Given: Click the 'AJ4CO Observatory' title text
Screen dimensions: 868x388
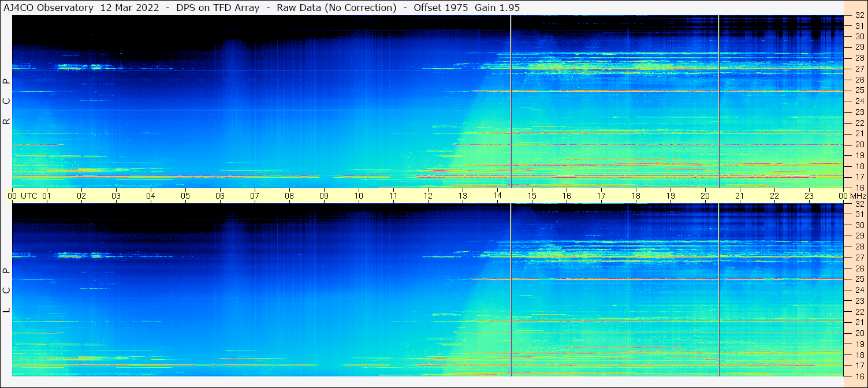Looking at the screenshot, I should coord(49,8).
